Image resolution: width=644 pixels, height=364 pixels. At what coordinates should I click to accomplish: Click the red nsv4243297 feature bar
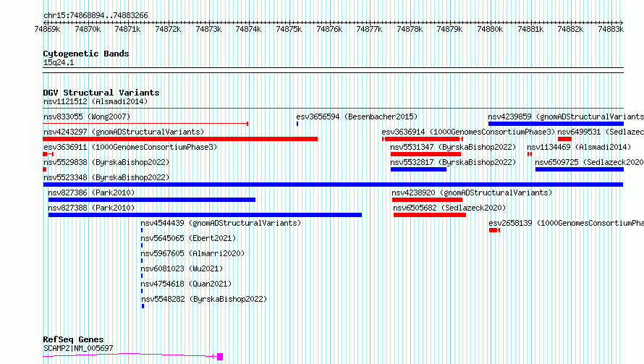180,139
